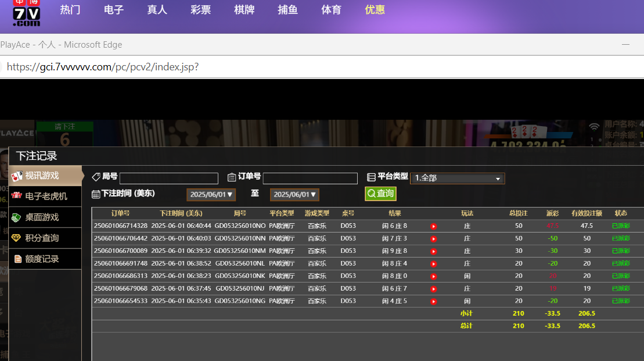Open the 优惠 promotions menu

(375, 10)
